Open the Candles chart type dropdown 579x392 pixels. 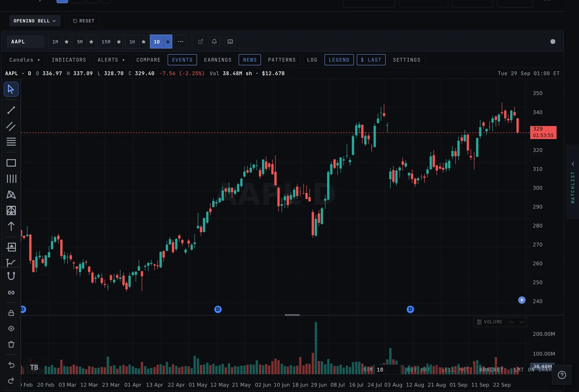25,60
